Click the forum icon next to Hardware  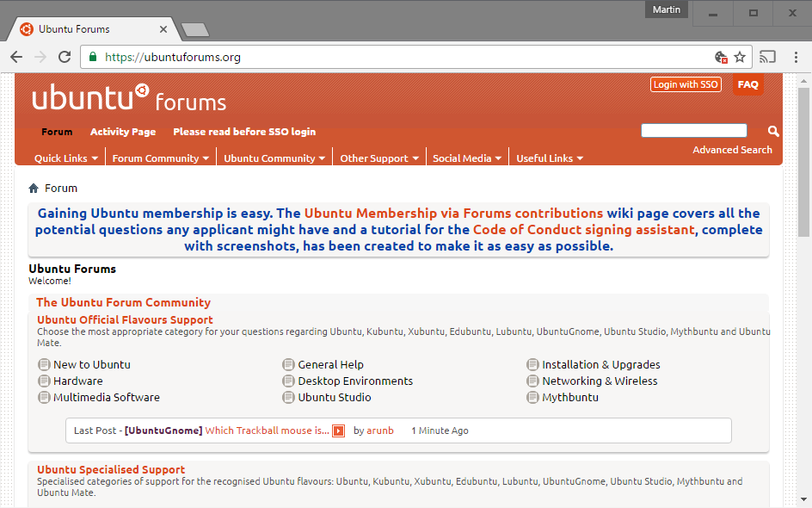point(44,381)
